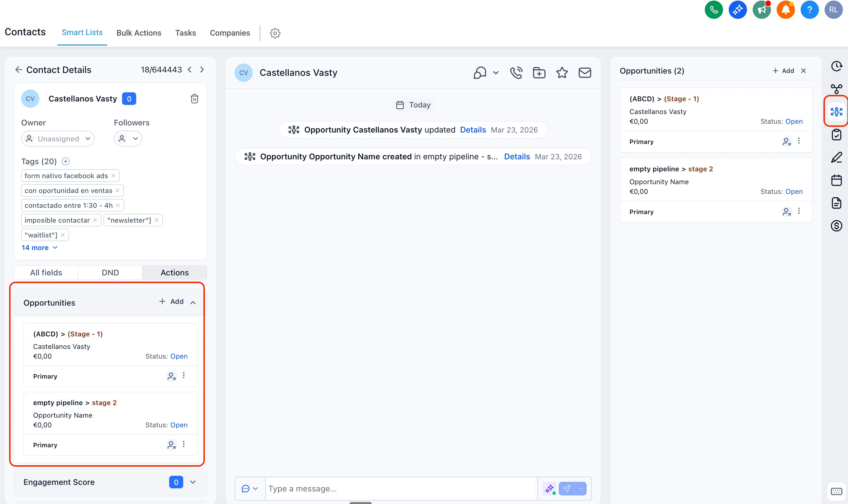Expand the 14 more tags list
Screen dimensions: 848x504
point(40,248)
